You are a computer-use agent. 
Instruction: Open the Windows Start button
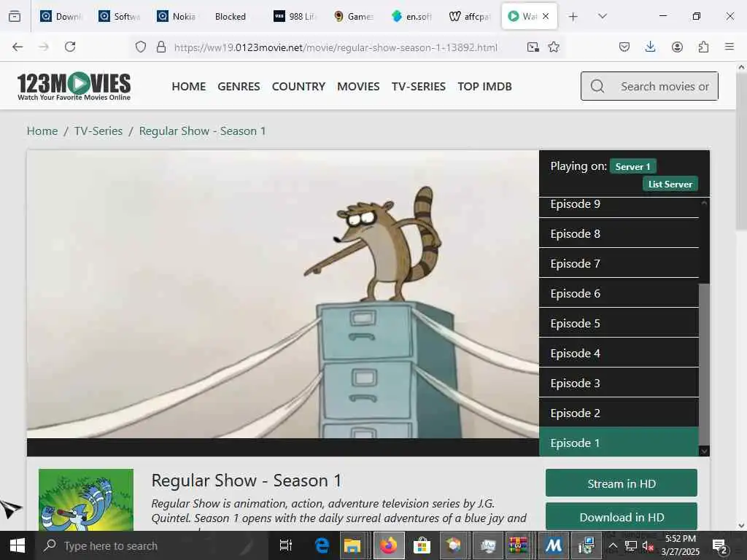coord(18,545)
